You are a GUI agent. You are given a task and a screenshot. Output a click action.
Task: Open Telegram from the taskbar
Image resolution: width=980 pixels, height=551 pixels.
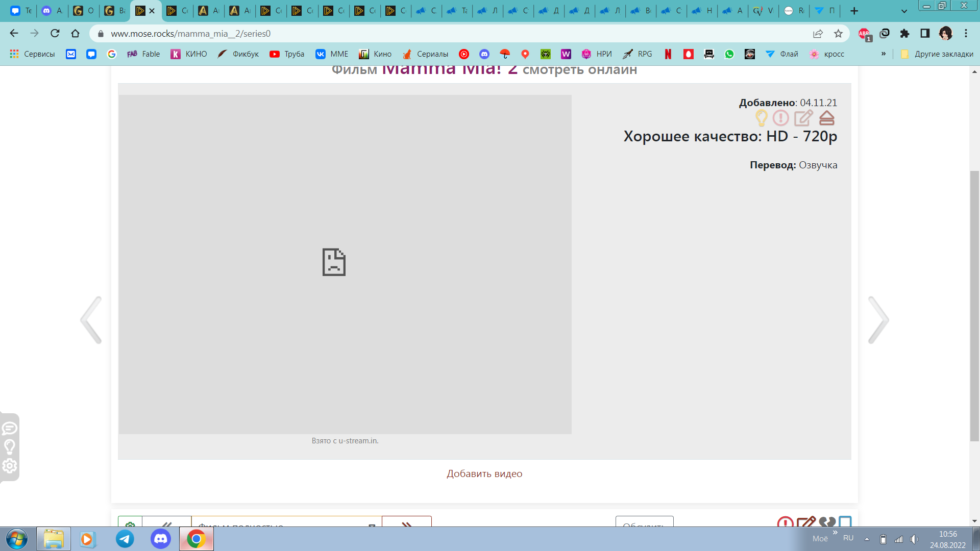(x=125, y=539)
